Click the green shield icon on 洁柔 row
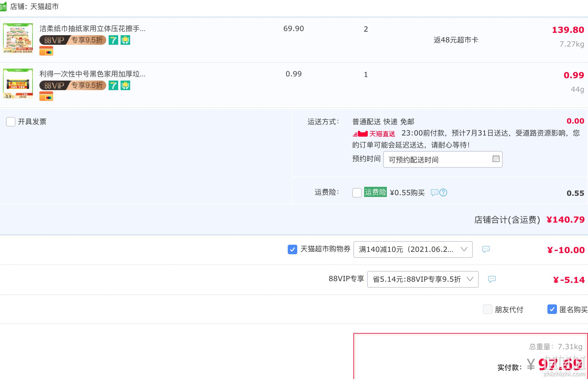This screenshot has height=379, width=588. 125,40
